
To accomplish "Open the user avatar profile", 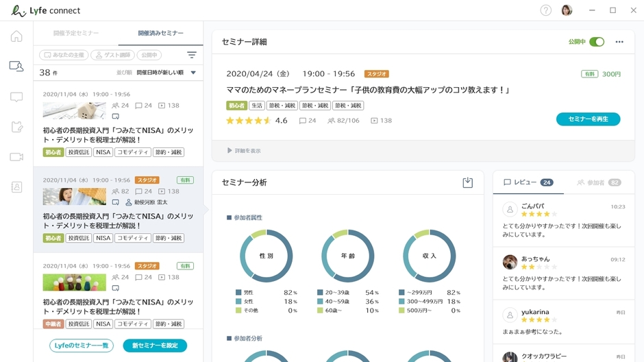I will pos(567,10).
